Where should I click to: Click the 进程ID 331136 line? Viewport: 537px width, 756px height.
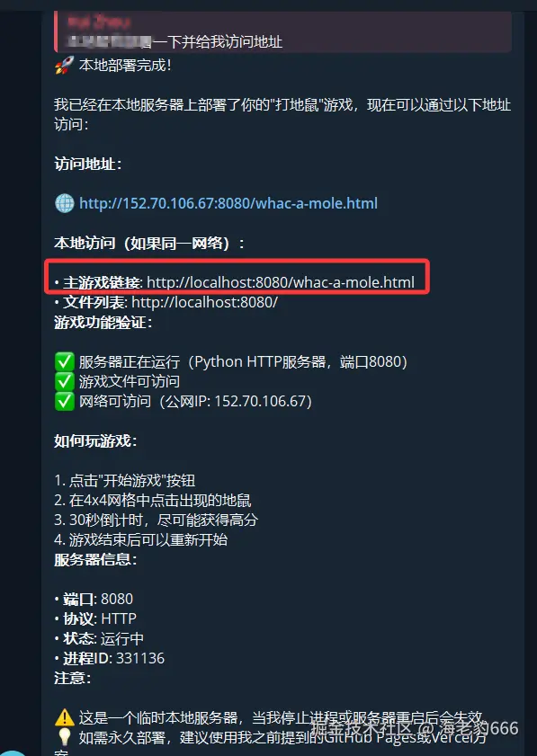(x=110, y=658)
